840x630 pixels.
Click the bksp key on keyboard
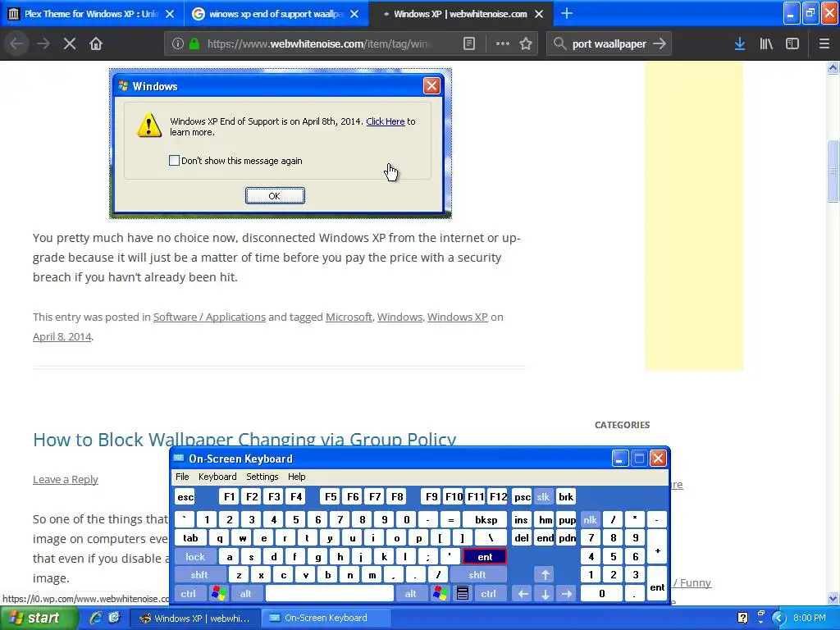point(486,519)
